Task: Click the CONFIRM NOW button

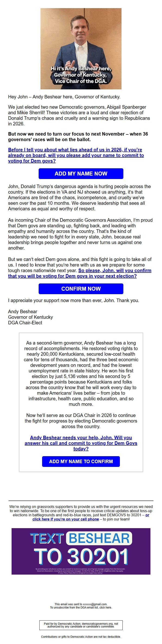Action: [x=81, y=289]
